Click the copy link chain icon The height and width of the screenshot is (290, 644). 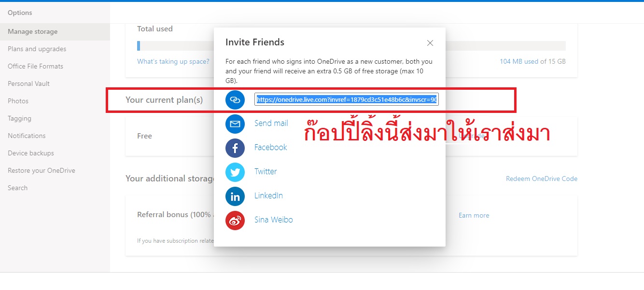click(235, 100)
